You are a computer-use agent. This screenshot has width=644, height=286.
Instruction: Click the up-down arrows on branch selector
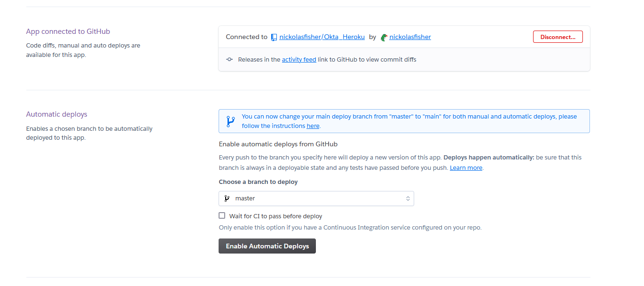(408, 199)
